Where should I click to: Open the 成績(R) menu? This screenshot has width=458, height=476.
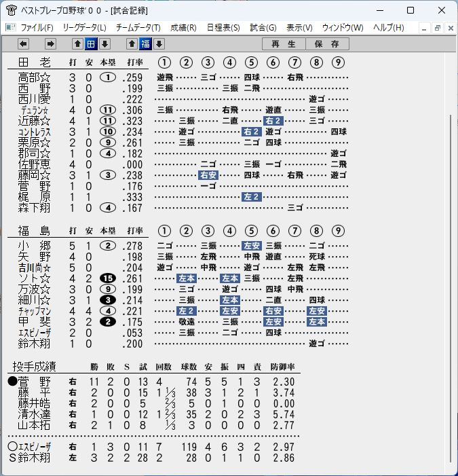(183, 28)
